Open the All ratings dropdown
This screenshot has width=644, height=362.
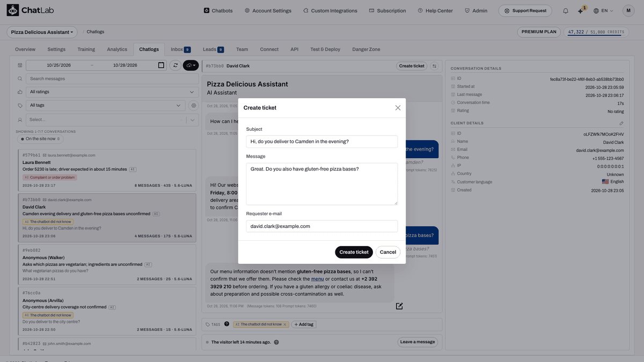(x=112, y=92)
